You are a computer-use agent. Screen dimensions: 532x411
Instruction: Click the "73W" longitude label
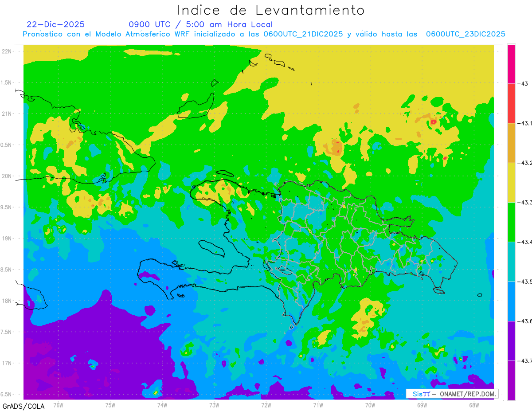(214, 405)
